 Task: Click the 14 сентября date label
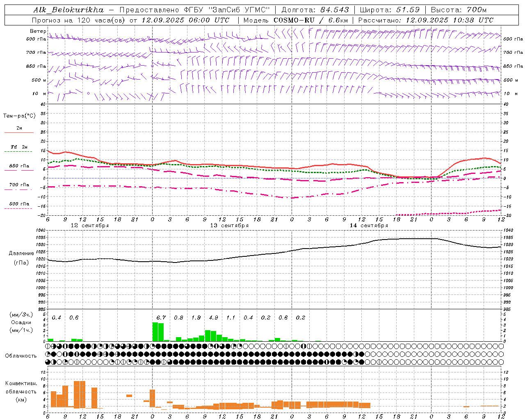tap(369, 226)
